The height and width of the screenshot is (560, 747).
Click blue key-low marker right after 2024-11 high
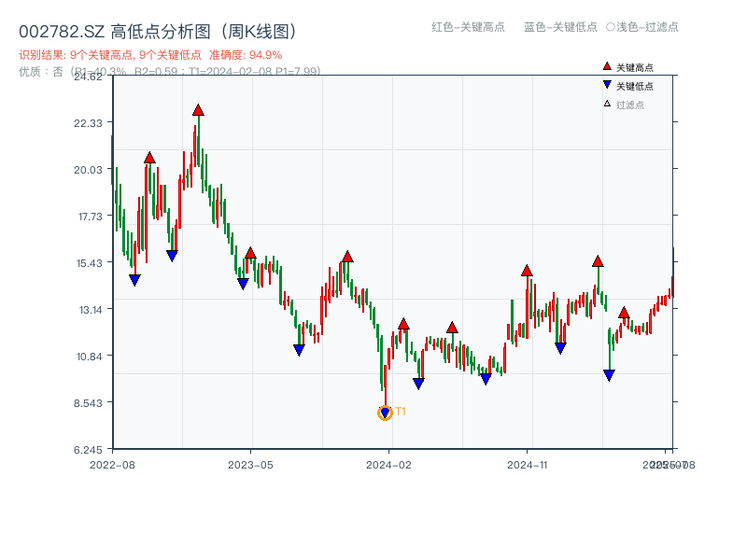560,348
